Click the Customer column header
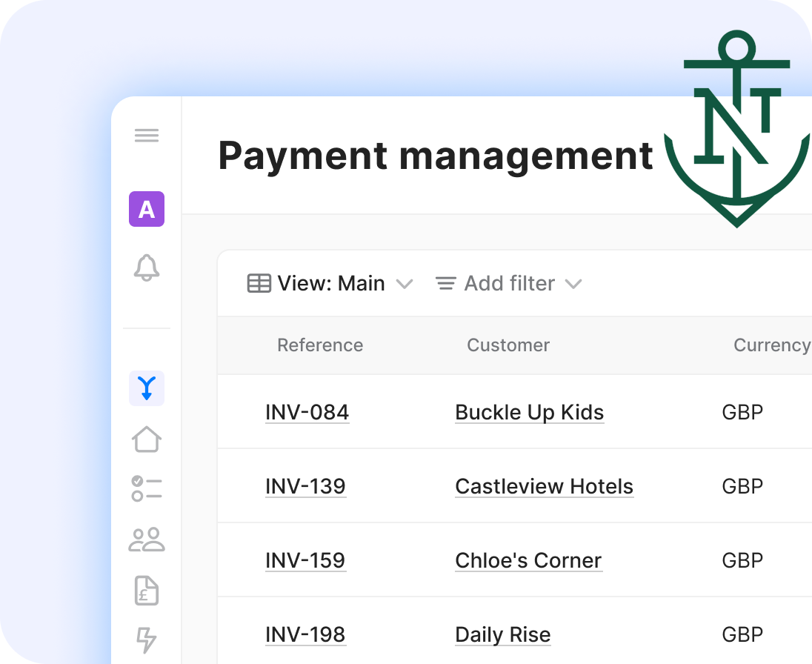The height and width of the screenshot is (664, 812). click(508, 345)
